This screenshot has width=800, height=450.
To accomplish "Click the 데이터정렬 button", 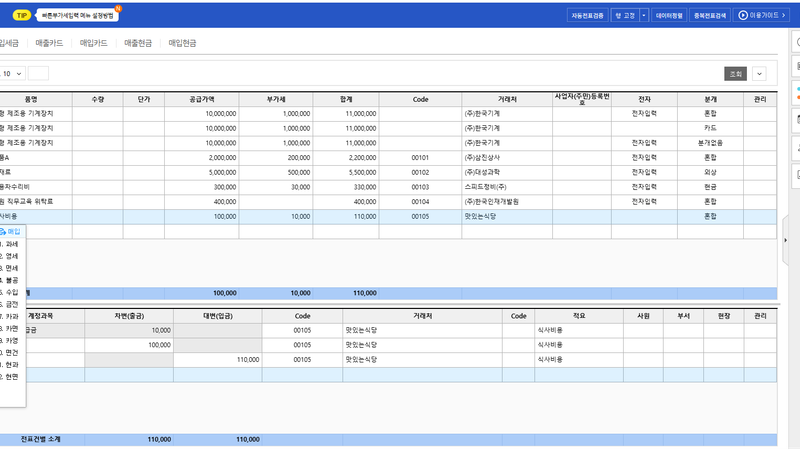I will click(x=669, y=15).
